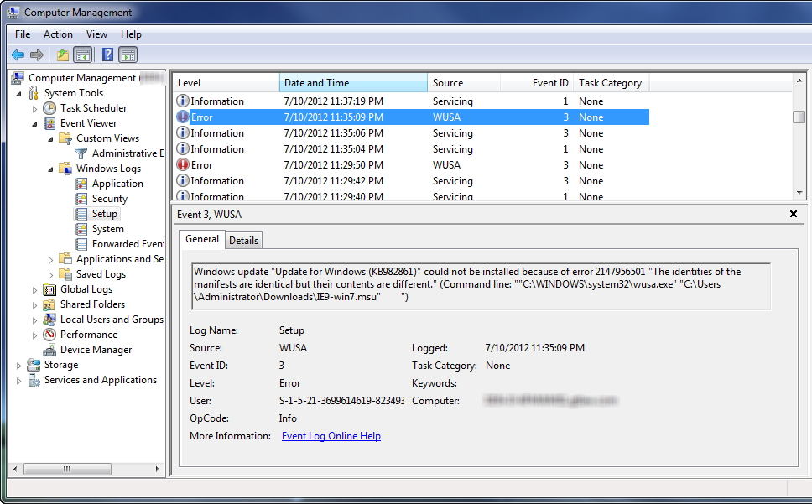This screenshot has height=504, width=812.
Task: Open the Task Scheduler clock icon node
Action: 50,108
